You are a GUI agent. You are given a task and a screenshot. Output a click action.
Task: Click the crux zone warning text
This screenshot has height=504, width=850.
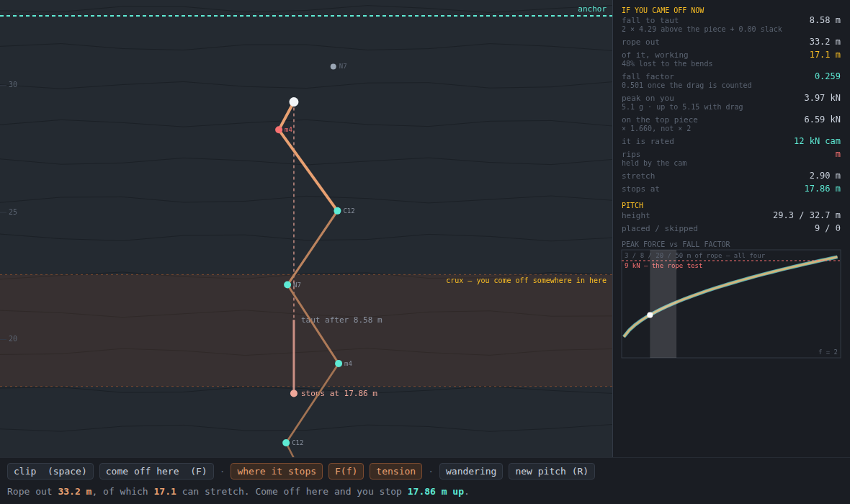click(527, 280)
